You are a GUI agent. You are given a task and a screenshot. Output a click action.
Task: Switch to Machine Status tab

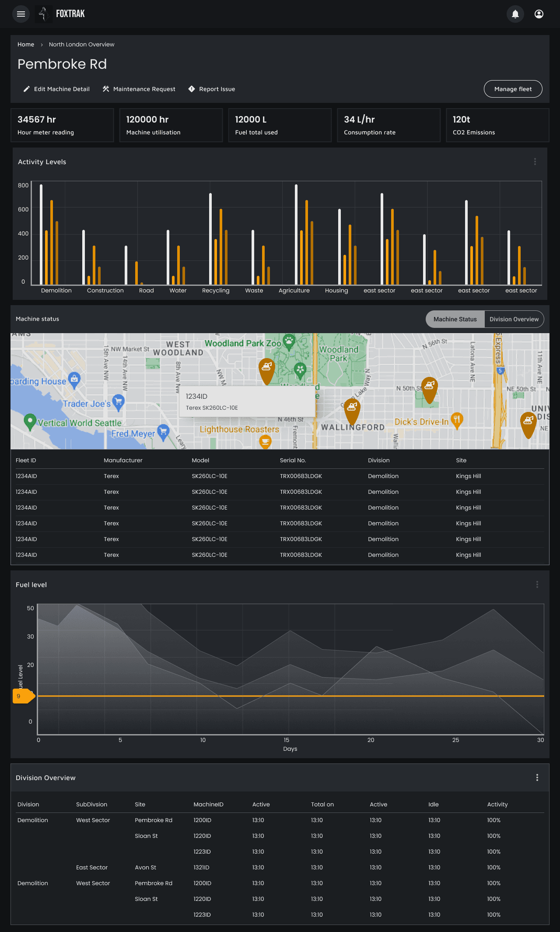tap(455, 319)
